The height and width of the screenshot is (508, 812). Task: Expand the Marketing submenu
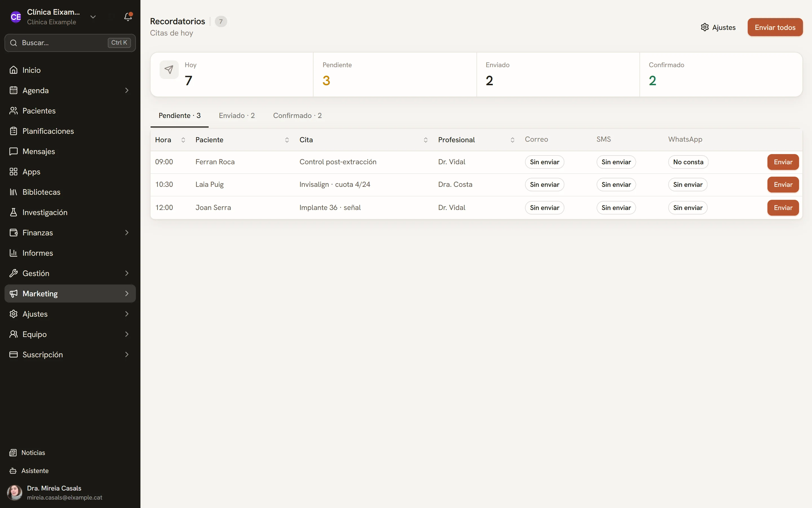[127, 293]
